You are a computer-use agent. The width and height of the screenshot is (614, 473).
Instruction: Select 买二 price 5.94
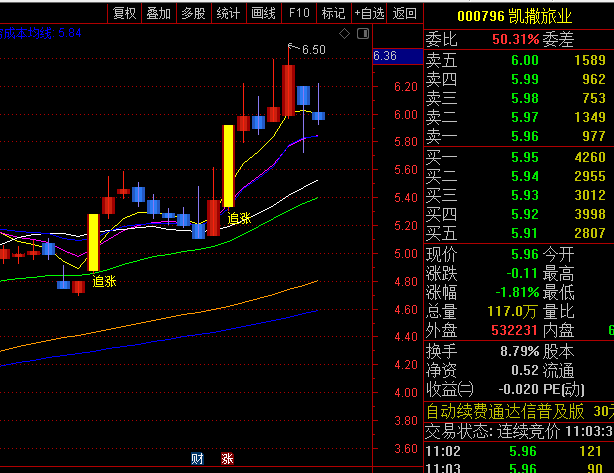525,176
